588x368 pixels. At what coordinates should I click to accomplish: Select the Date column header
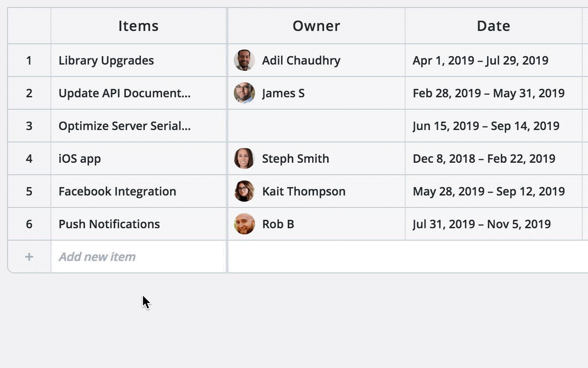(x=493, y=26)
